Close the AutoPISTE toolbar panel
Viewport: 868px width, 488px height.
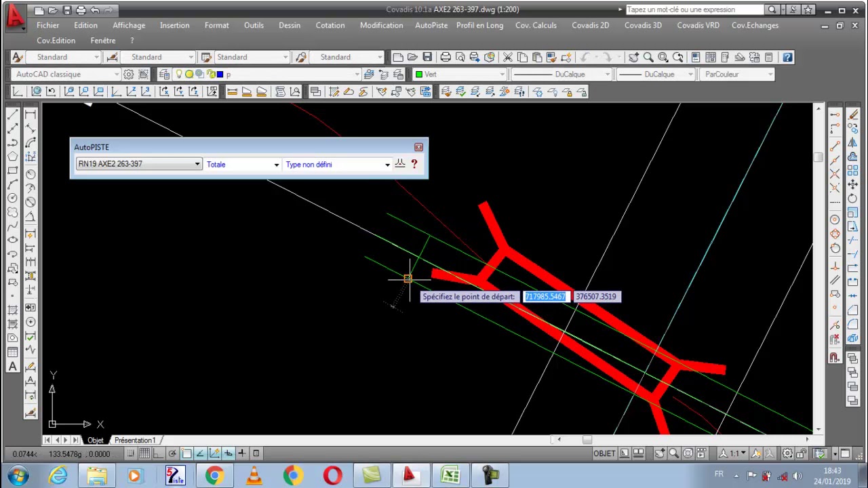pos(418,147)
